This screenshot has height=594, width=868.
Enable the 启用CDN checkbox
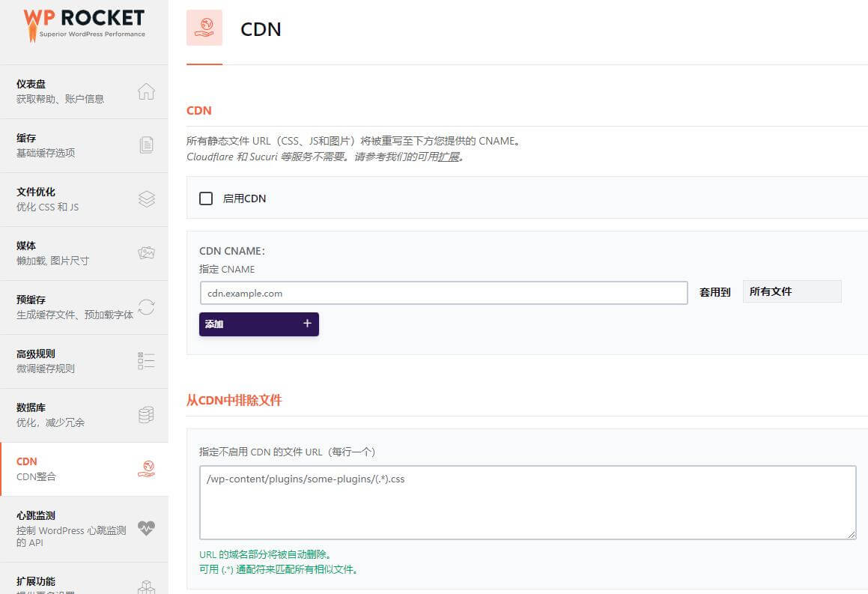click(x=206, y=198)
